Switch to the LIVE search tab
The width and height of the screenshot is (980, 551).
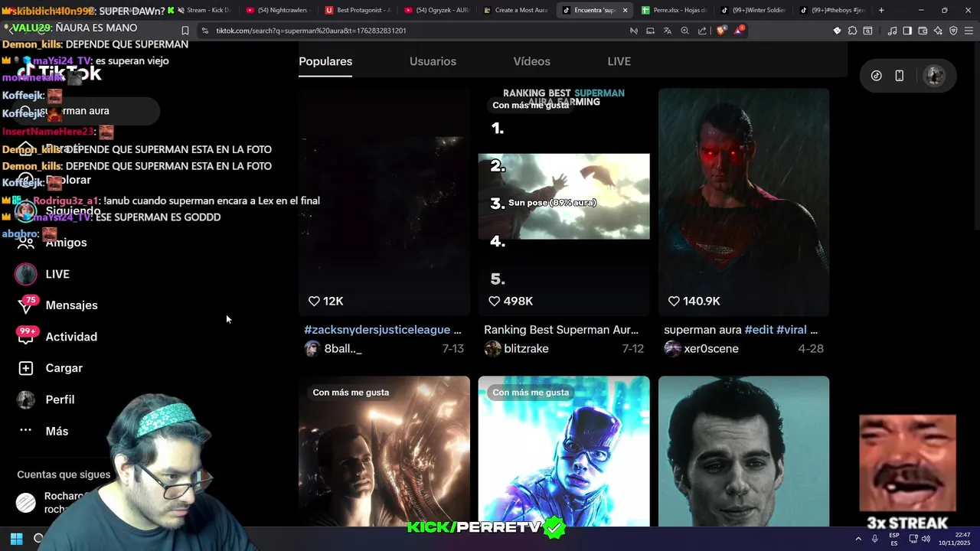click(619, 61)
